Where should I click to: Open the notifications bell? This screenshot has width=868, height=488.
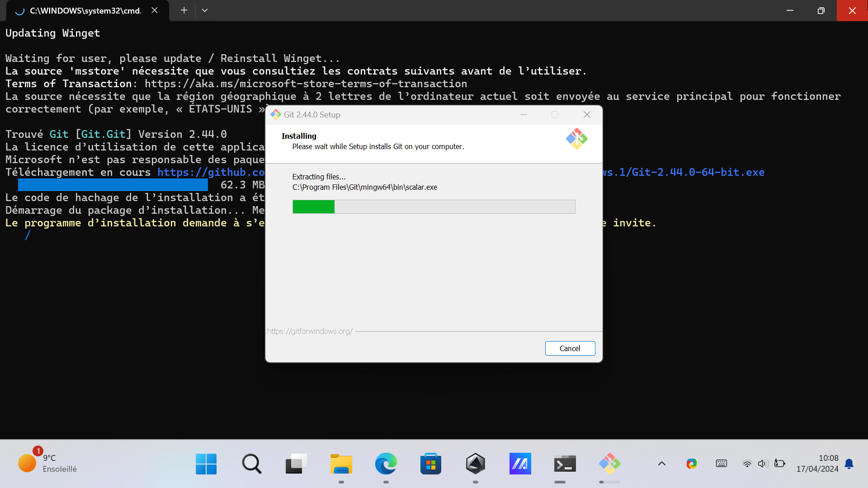tap(849, 464)
